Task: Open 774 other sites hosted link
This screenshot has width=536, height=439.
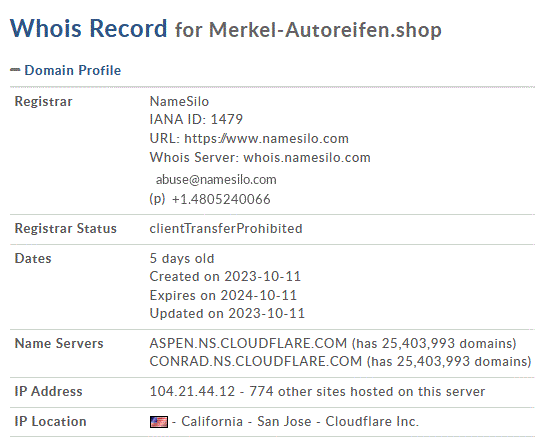Action: pyautogui.click(x=367, y=391)
